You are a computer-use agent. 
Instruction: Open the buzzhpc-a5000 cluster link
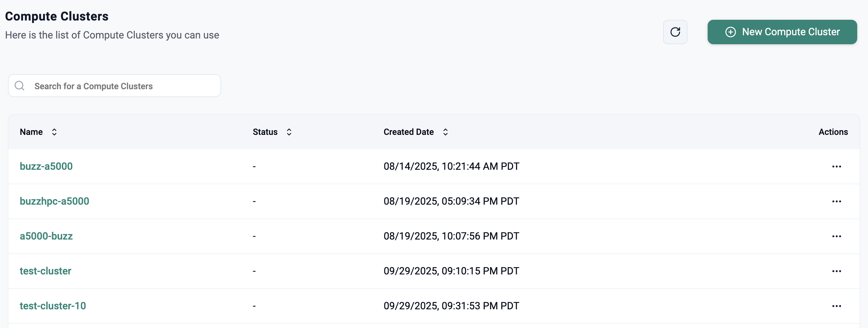pos(54,201)
